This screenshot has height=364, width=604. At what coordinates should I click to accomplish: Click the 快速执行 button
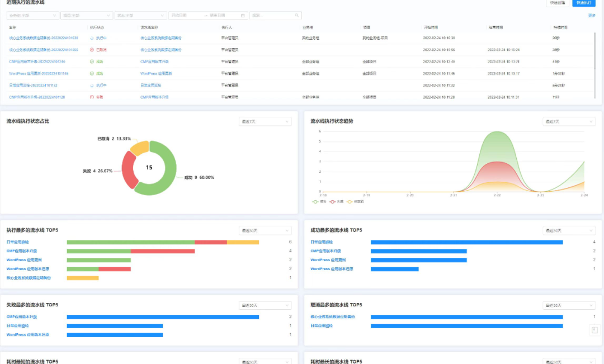[584, 3]
